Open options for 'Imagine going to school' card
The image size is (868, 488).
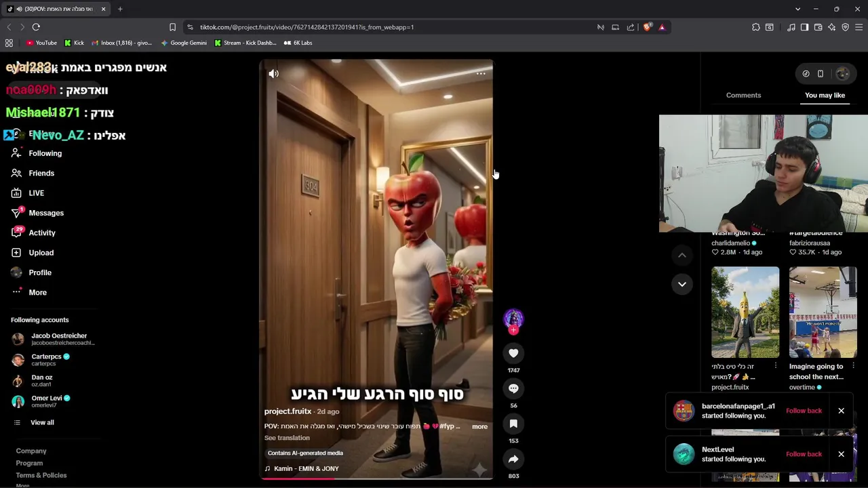[x=853, y=366]
